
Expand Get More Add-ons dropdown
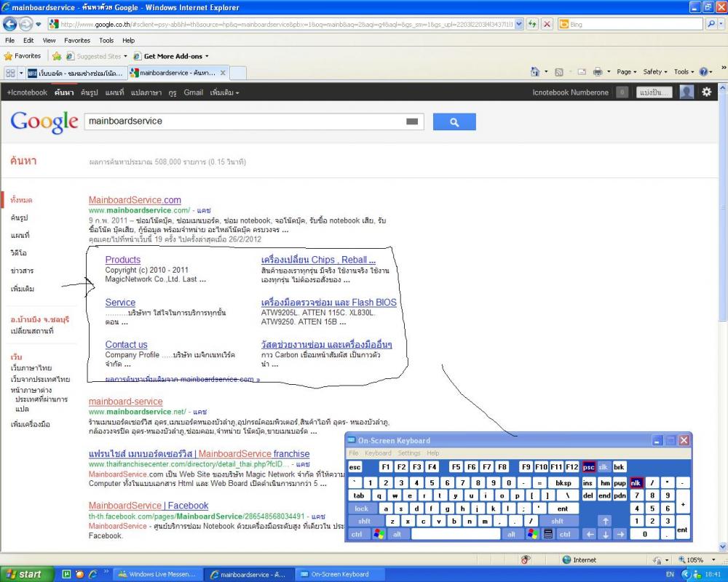tap(207, 56)
